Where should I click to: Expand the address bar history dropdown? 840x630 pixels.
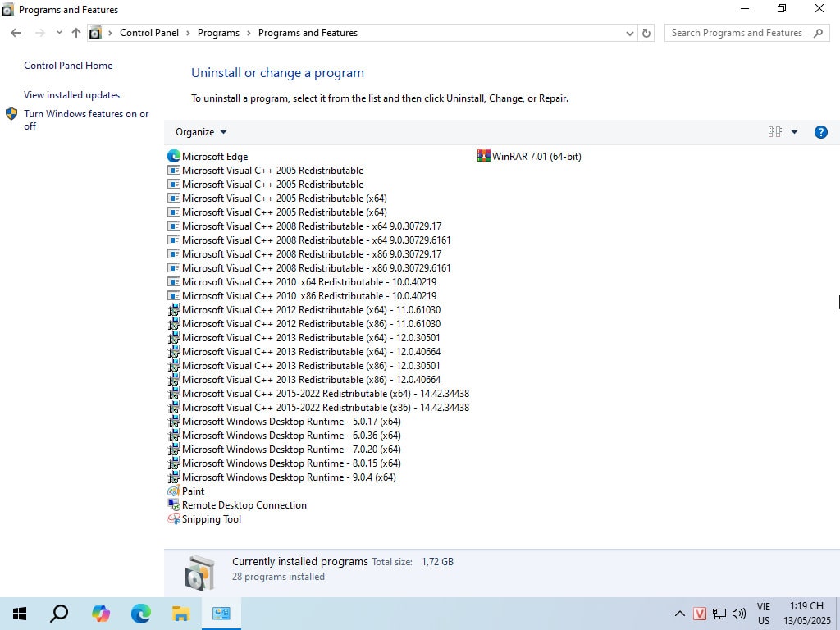[x=629, y=33]
